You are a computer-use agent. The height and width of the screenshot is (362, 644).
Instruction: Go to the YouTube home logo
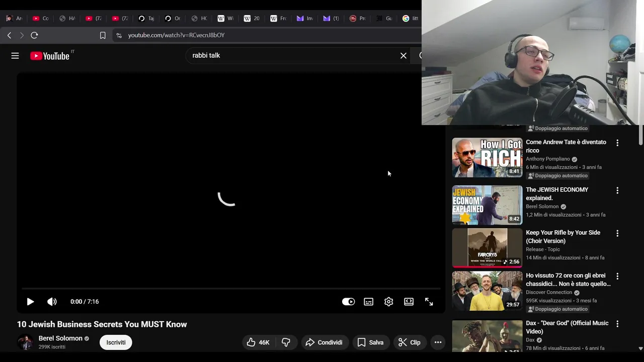pyautogui.click(x=49, y=56)
